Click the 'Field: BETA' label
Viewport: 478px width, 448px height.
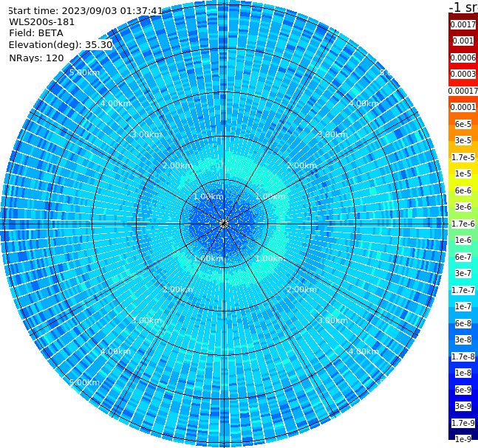coord(36,33)
